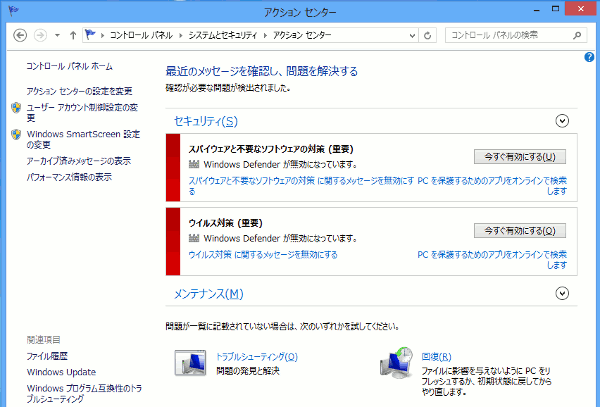This screenshot has height=407, width=600.
Task: Open Help with the question mark icon
Action: (x=589, y=57)
